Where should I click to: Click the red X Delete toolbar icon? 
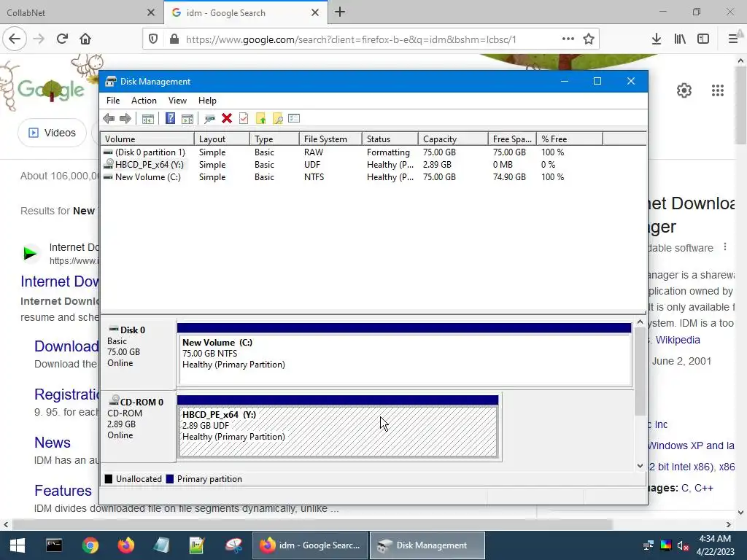point(227,118)
